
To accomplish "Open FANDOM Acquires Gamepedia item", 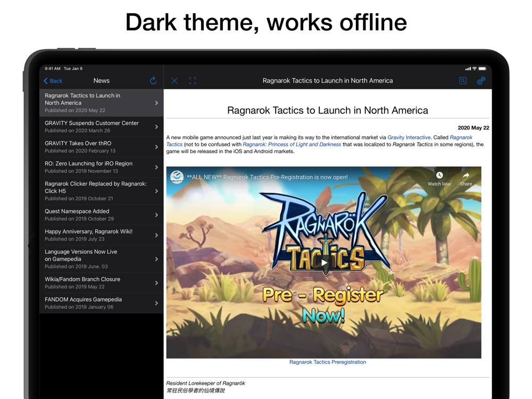I will 102,303.
